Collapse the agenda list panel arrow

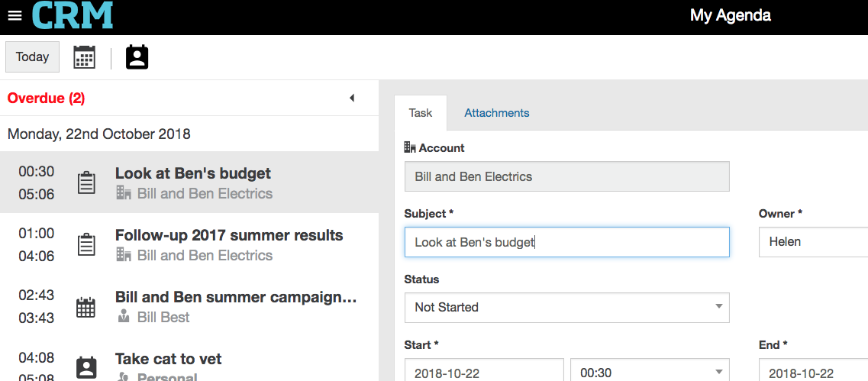tap(352, 98)
